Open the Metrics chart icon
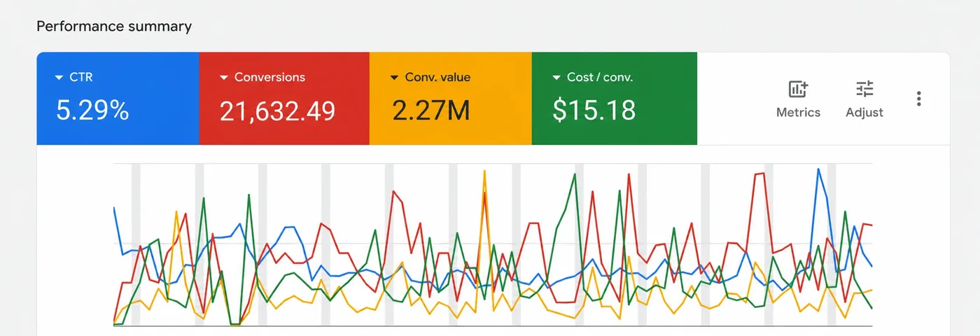980x336 pixels. [x=798, y=89]
